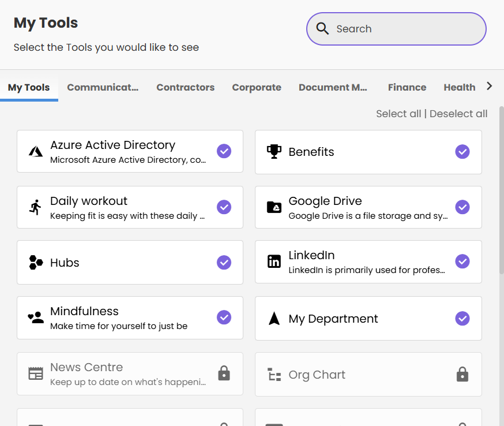Click the News Centre newspaper icon

36,373
